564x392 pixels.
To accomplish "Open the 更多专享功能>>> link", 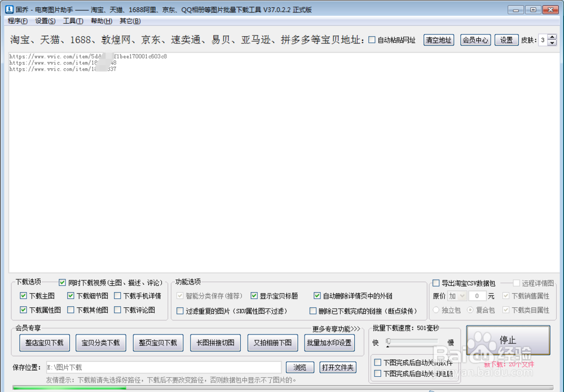I will [x=336, y=329].
